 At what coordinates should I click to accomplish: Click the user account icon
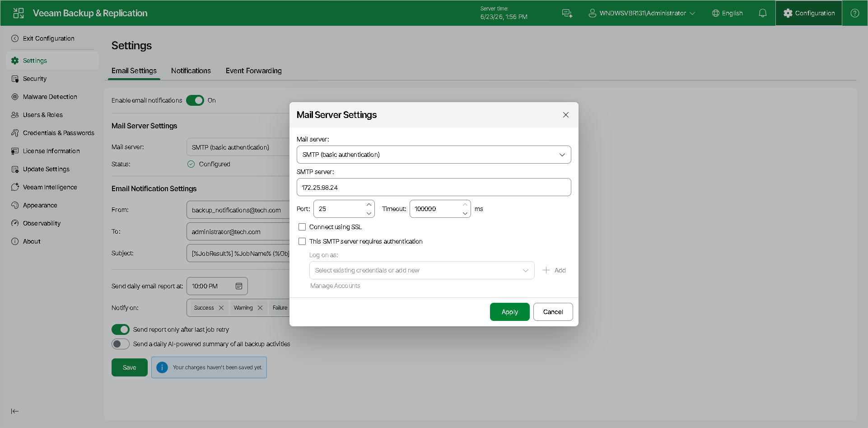click(x=593, y=13)
